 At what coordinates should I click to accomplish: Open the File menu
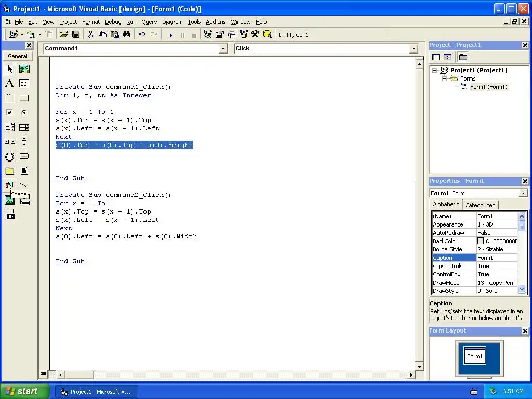click(x=19, y=22)
